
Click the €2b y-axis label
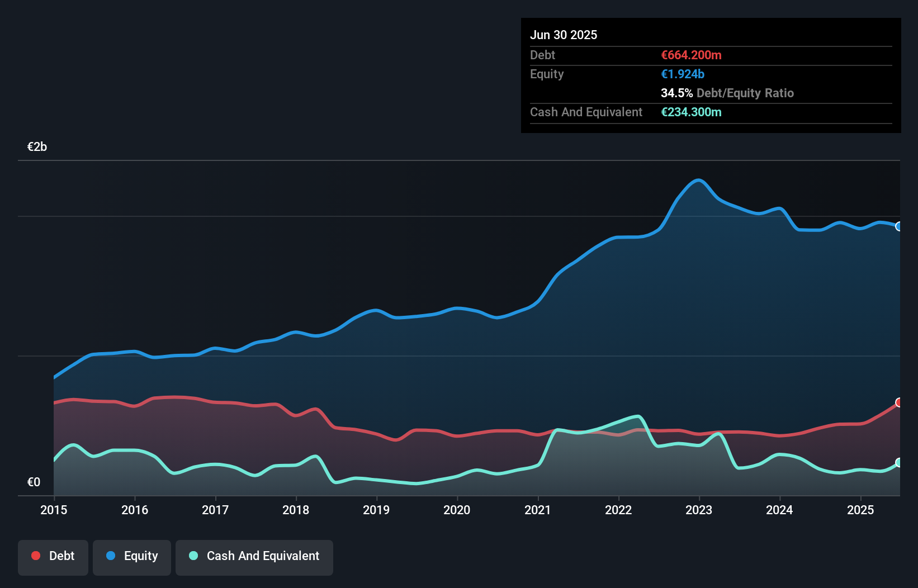37,146
